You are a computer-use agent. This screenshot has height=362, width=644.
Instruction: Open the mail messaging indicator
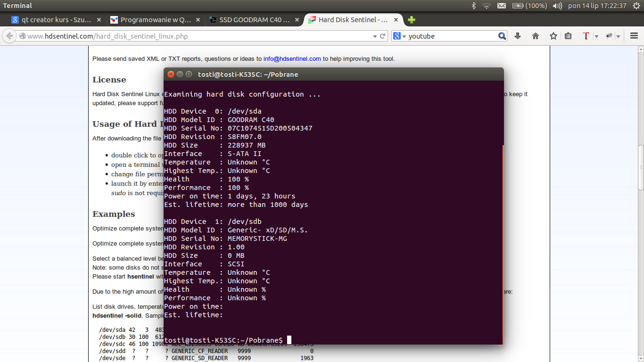(502, 6)
